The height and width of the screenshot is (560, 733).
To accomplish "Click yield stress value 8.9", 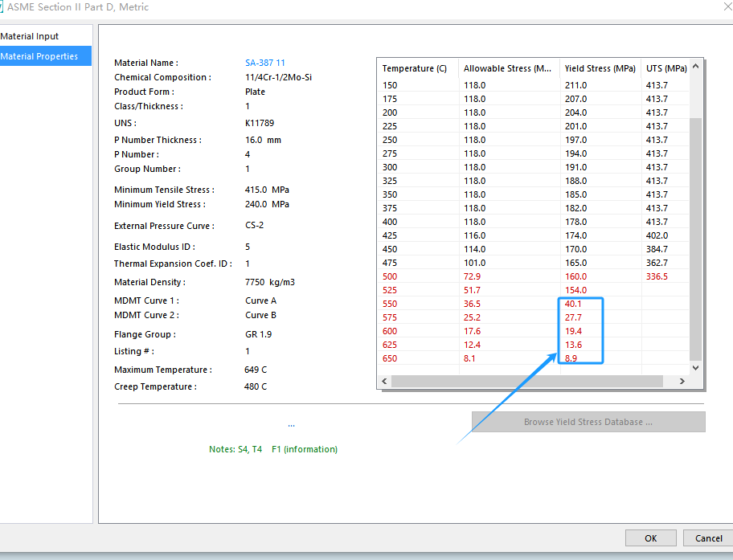I will click(x=571, y=358).
